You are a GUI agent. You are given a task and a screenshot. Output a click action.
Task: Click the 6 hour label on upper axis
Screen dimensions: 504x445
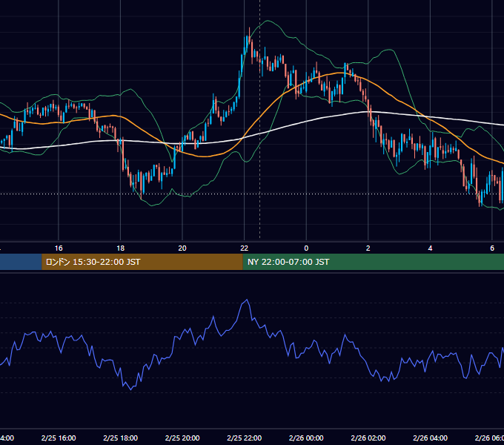point(492,248)
